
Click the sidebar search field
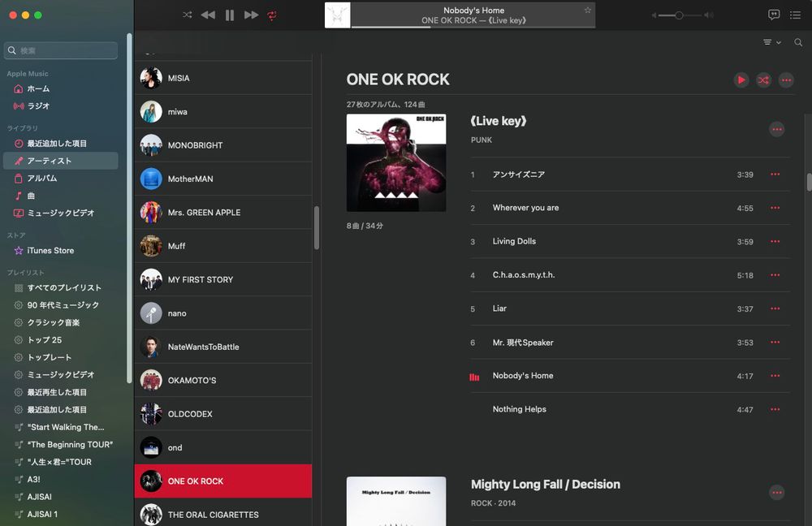coord(61,50)
